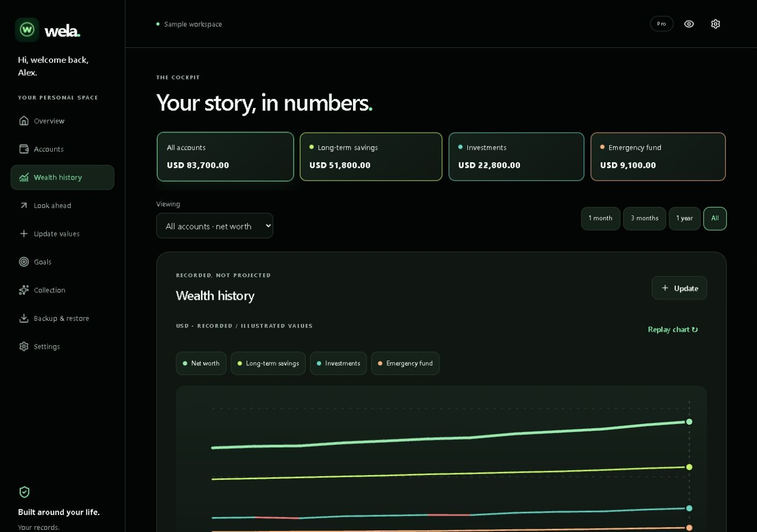Click the Backup & restore download icon
This screenshot has width=757, height=532.
pyautogui.click(x=24, y=318)
